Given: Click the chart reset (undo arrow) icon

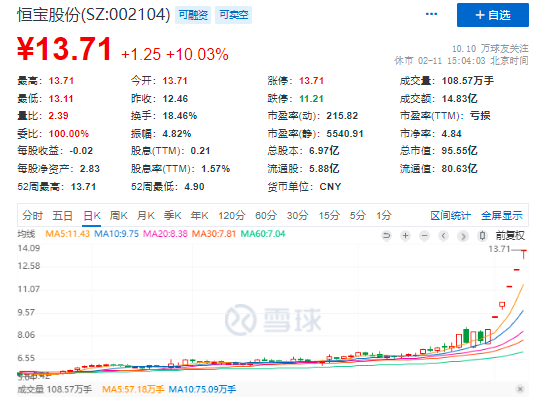Looking at the screenshot, I should point(386,236).
